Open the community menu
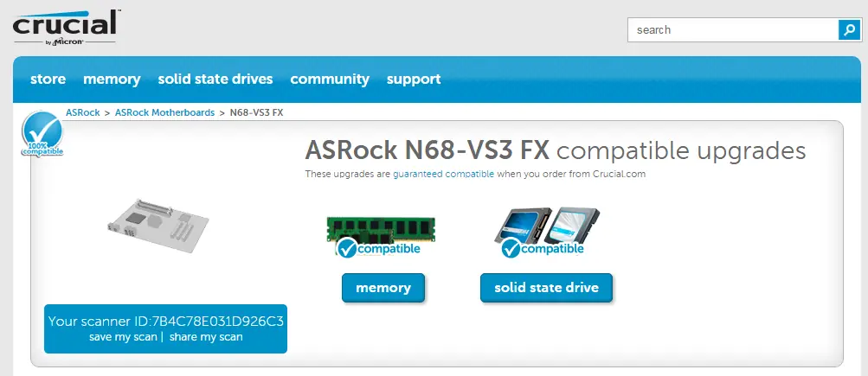This screenshot has height=376, width=868. coord(330,79)
